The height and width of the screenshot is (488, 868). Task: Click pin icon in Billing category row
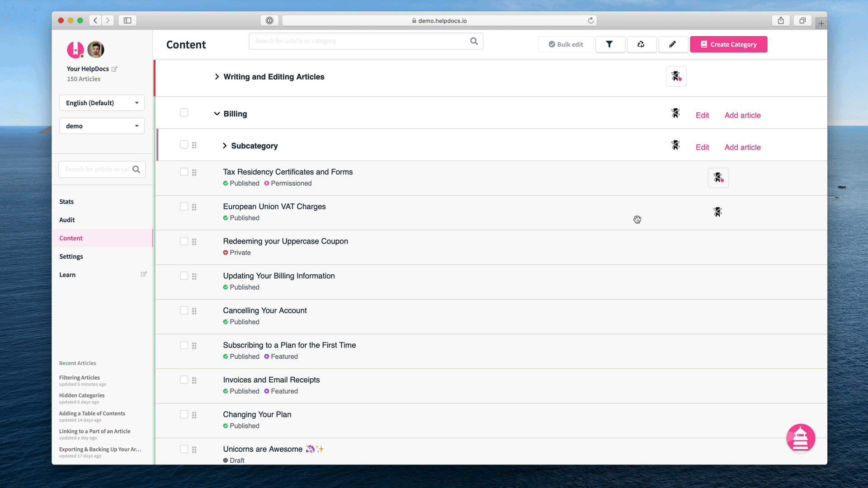pyautogui.click(x=675, y=113)
